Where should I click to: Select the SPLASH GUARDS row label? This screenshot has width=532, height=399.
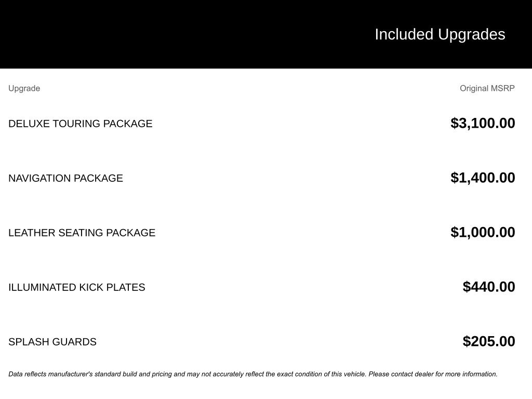(52, 342)
